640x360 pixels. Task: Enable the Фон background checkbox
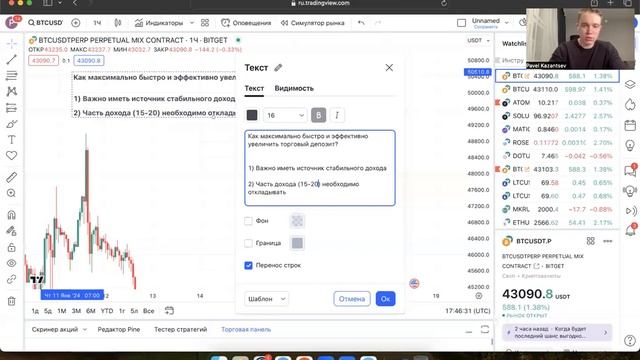pyautogui.click(x=248, y=221)
